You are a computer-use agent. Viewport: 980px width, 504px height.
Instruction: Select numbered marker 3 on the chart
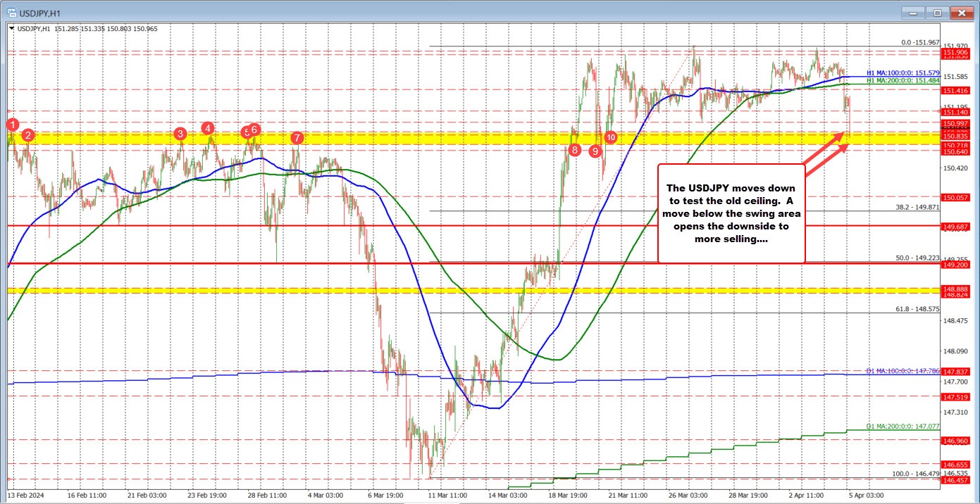pos(180,134)
